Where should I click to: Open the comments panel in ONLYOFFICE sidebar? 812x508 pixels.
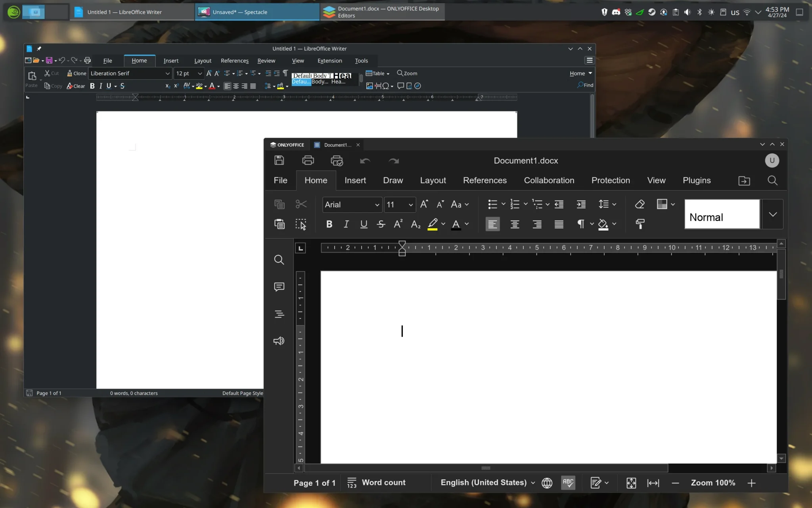click(279, 287)
